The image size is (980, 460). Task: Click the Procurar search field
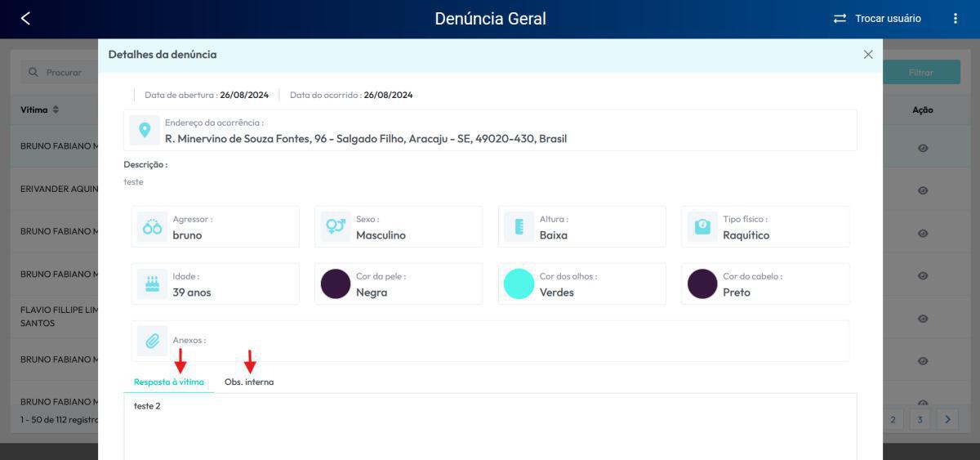click(x=63, y=73)
